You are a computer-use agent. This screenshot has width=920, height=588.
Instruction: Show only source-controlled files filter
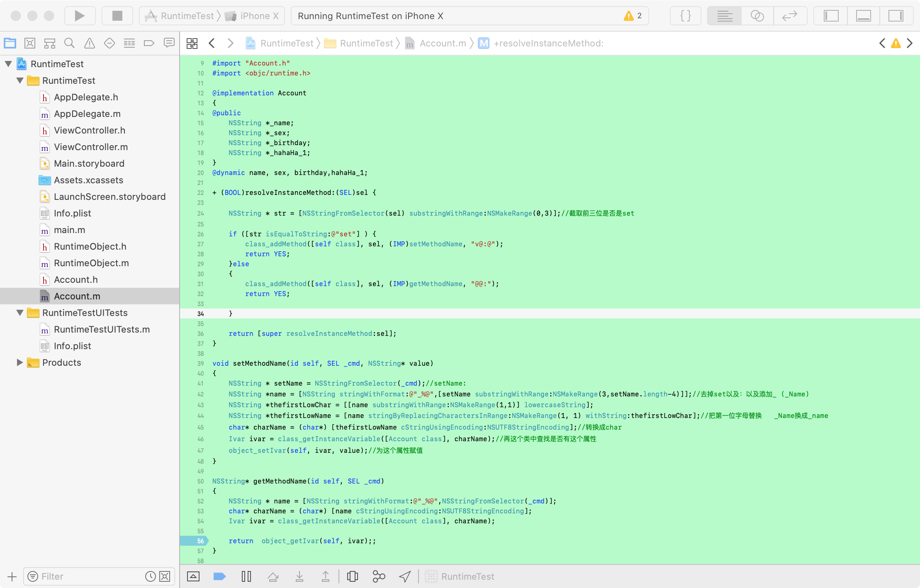165,576
